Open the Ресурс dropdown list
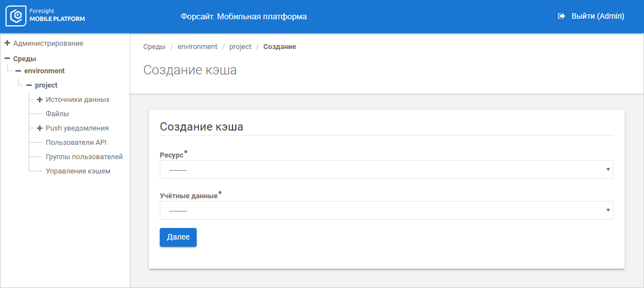Viewport: 644px width, 288px height. coord(386,170)
